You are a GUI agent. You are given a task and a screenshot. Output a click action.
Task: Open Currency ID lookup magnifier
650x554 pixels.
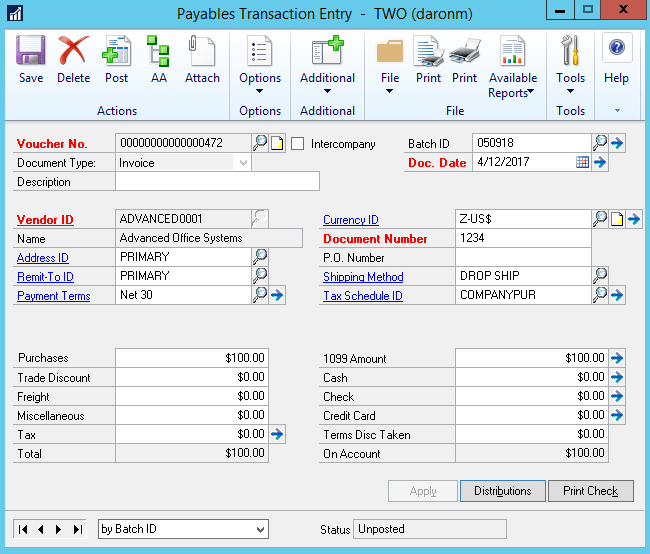(x=600, y=219)
